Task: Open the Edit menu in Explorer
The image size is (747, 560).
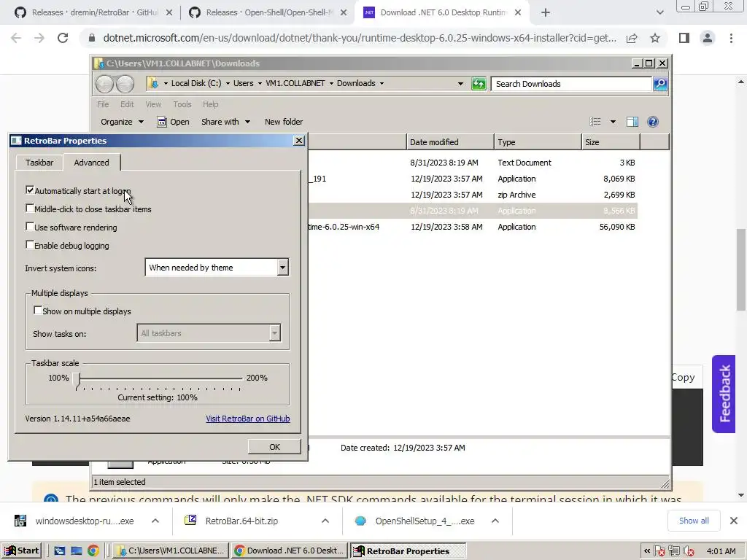Action: pos(127,104)
